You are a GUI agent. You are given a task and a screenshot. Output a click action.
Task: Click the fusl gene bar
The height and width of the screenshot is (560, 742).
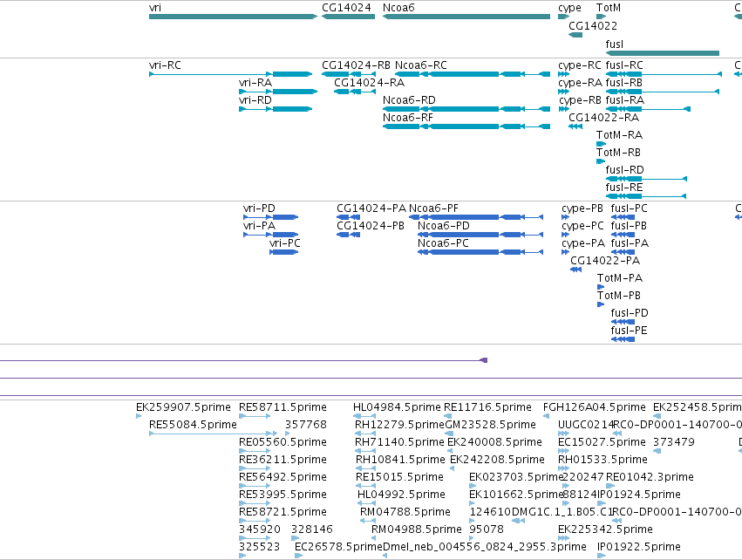click(663, 53)
